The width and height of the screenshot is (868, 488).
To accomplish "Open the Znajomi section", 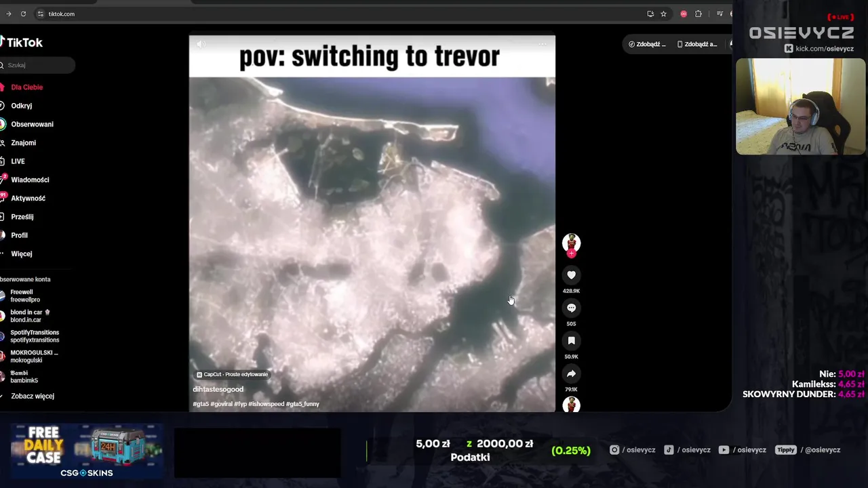I will (23, 143).
